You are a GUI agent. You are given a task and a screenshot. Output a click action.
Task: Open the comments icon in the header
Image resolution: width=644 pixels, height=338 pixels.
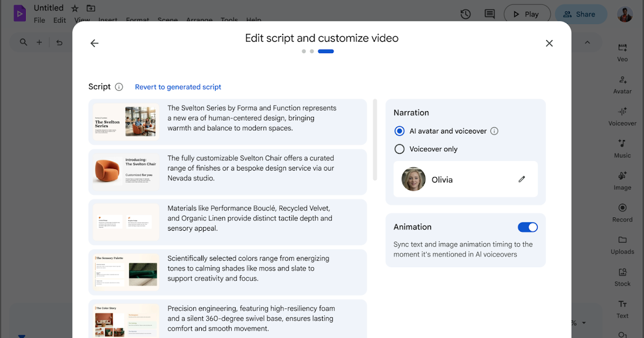pyautogui.click(x=489, y=14)
